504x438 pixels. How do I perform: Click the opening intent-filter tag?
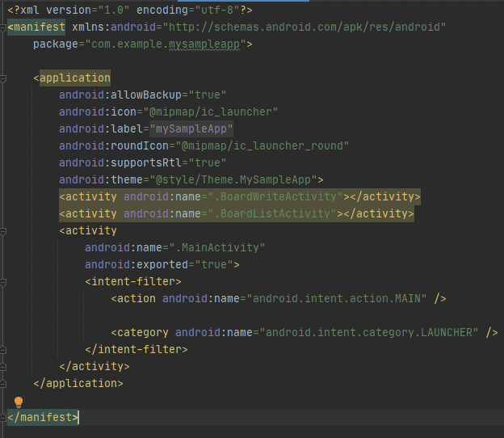pyautogui.click(x=133, y=282)
